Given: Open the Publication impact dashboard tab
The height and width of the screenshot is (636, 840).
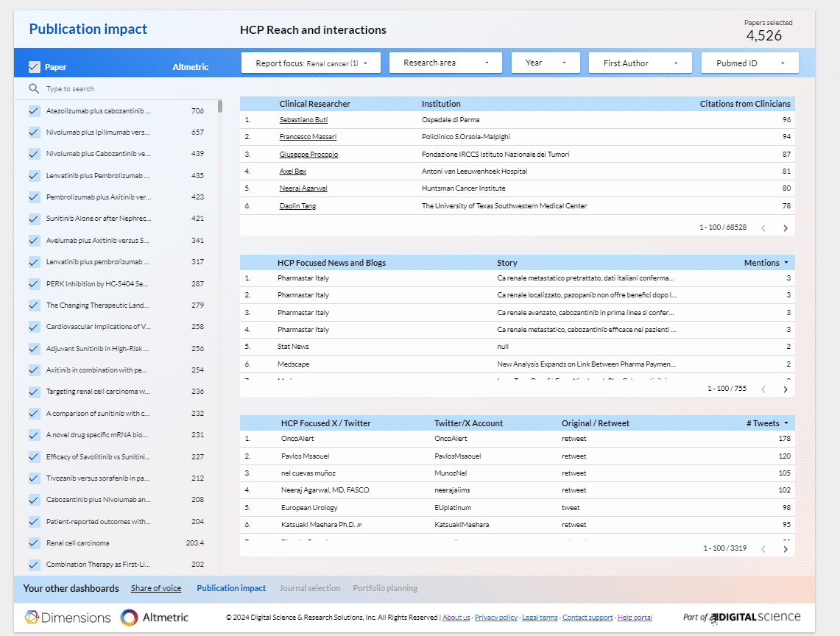Looking at the screenshot, I should pyautogui.click(x=231, y=588).
